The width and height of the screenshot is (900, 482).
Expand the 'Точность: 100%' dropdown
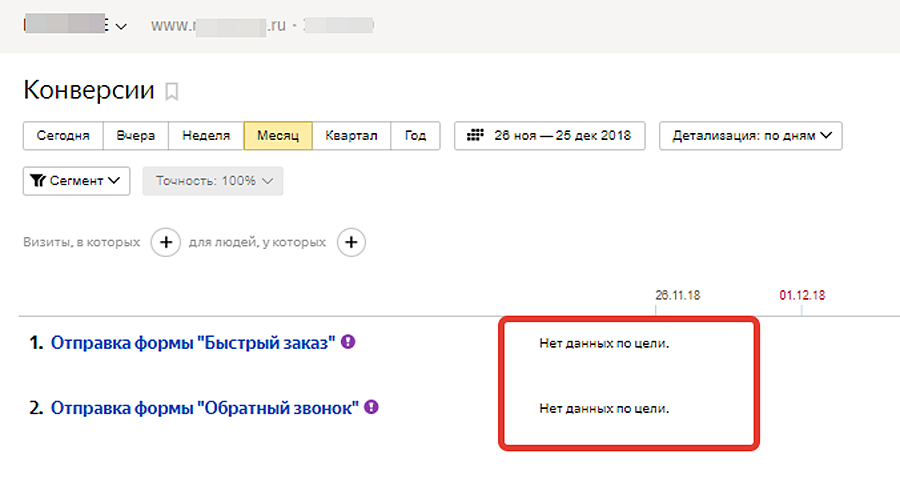pos(213,181)
